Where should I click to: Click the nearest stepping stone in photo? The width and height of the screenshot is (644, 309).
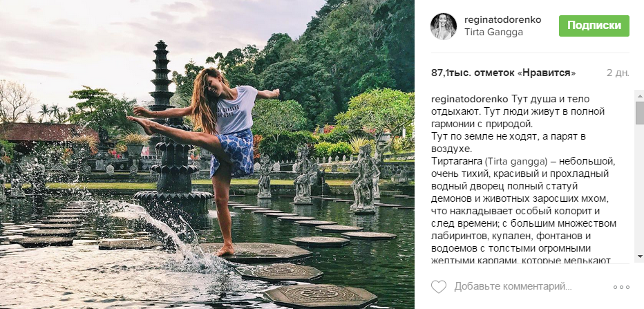pos(321,295)
